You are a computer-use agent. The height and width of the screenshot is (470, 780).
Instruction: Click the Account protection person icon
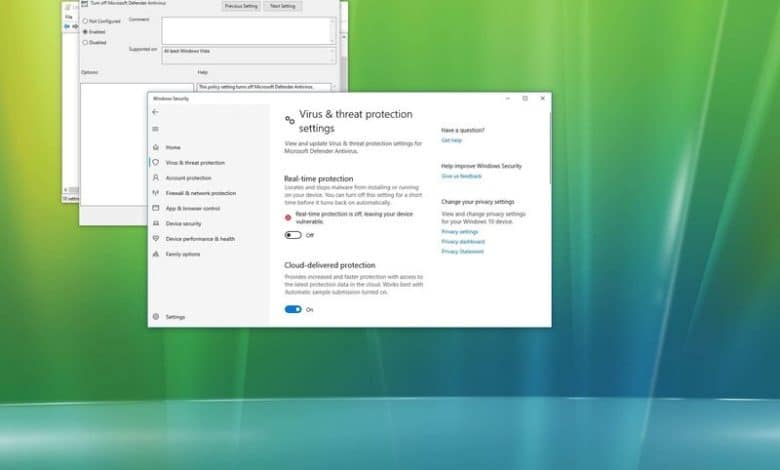(x=156, y=178)
